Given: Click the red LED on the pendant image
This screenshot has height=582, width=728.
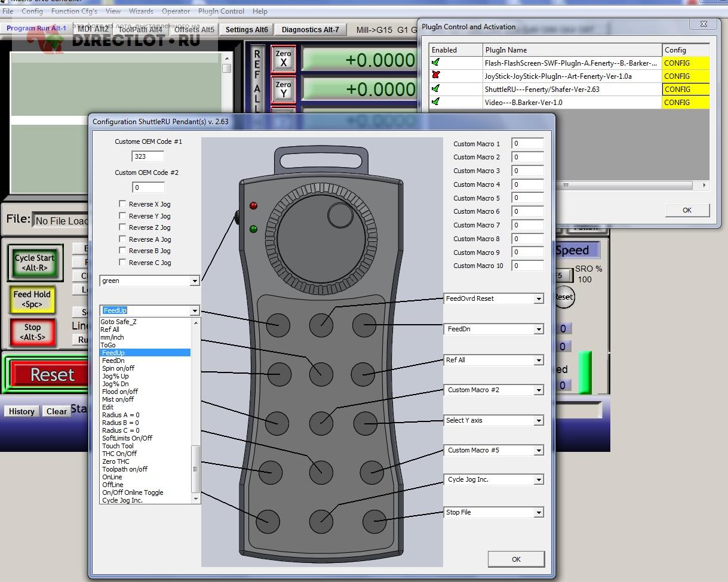Looking at the screenshot, I should point(253,206).
